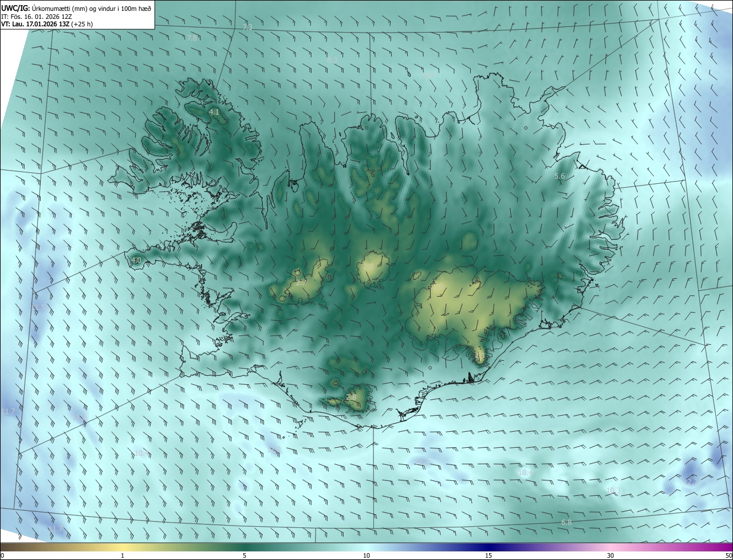Click the colour scale tick label 15
This screenshot has width=733, height=560.
tap(488, 555)
